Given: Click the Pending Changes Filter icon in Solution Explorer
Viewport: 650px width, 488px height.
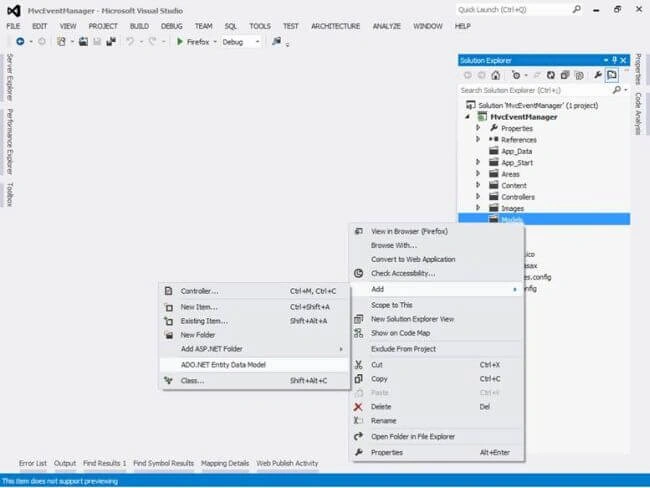Looking at the screenshot, I should coord(516,75).
